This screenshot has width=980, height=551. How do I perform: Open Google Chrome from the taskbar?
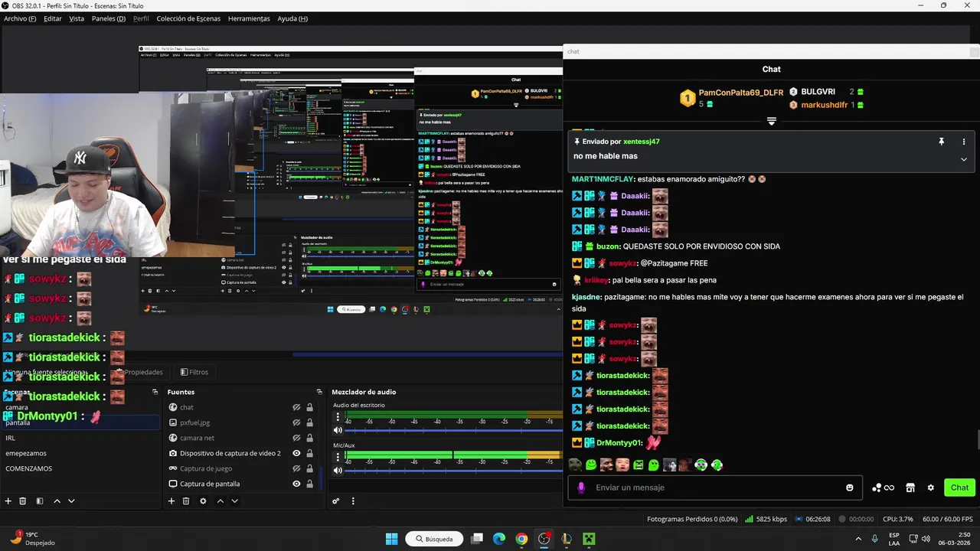(521, 539)
